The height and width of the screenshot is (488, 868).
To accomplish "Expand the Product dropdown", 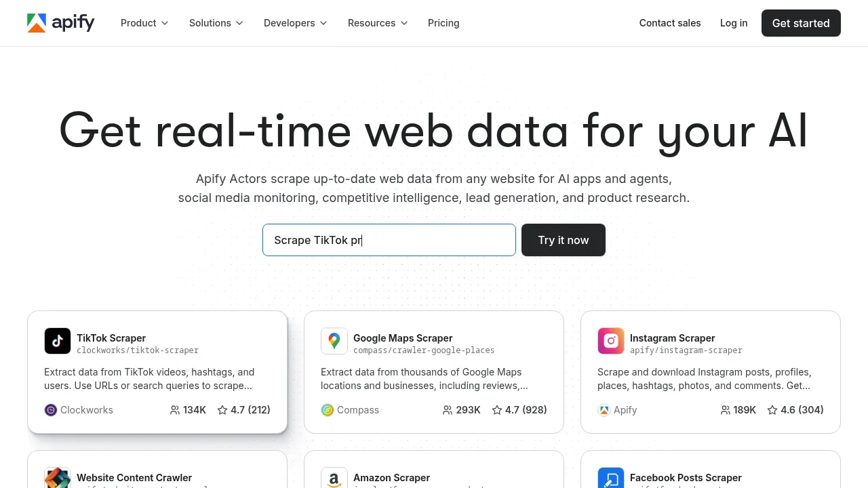I will pyautogui.click(x=144, y=23).
